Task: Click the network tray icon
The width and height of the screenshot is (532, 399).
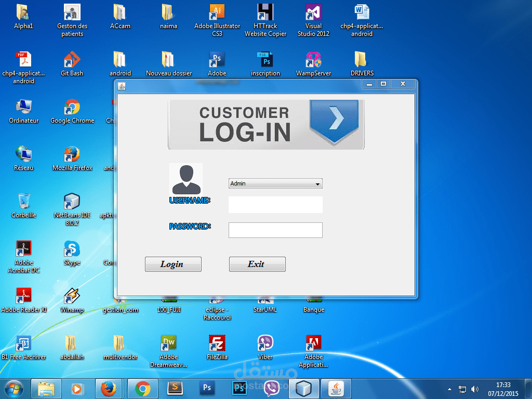Action: tap(462, 389)
